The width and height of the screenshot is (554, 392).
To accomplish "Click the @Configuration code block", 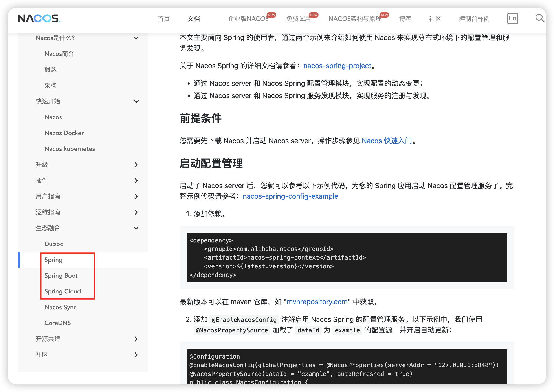I will pos(347,367).
